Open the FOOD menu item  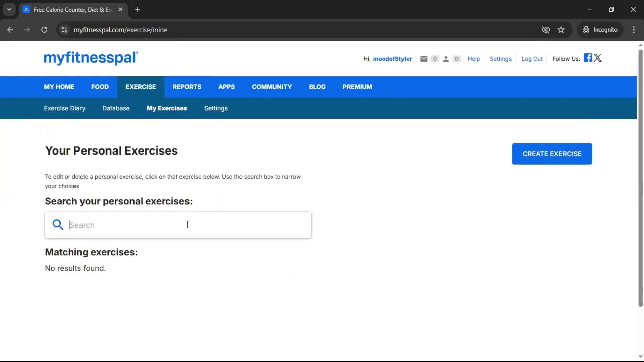100,87
